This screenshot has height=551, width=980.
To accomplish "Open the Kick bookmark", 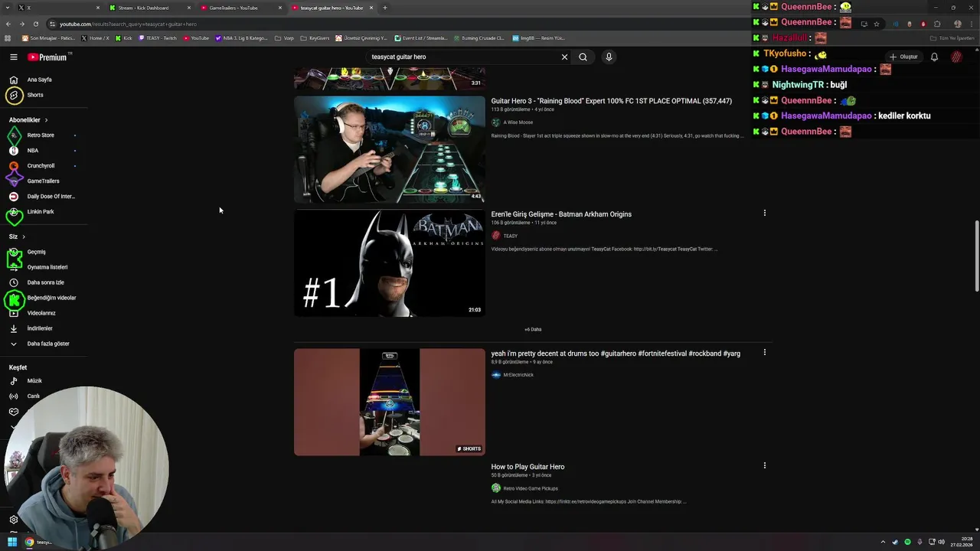I will pyautogui.click(x=124, y=37).
